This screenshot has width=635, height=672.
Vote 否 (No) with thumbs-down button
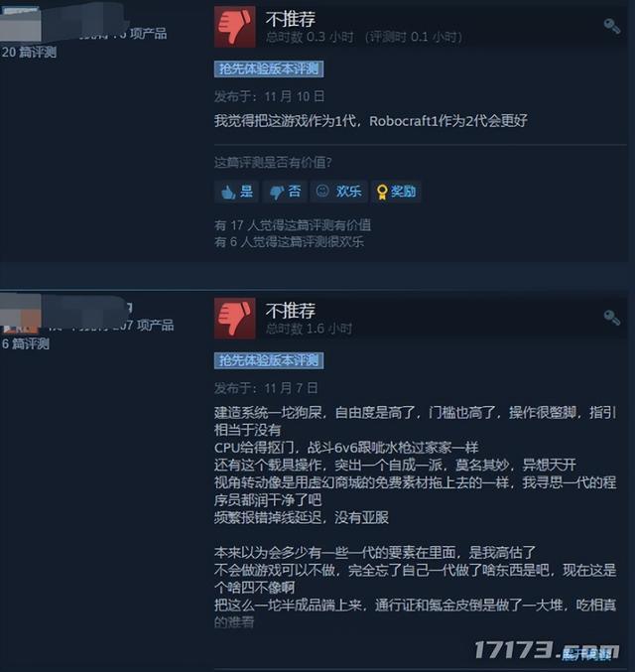(285, 192)
